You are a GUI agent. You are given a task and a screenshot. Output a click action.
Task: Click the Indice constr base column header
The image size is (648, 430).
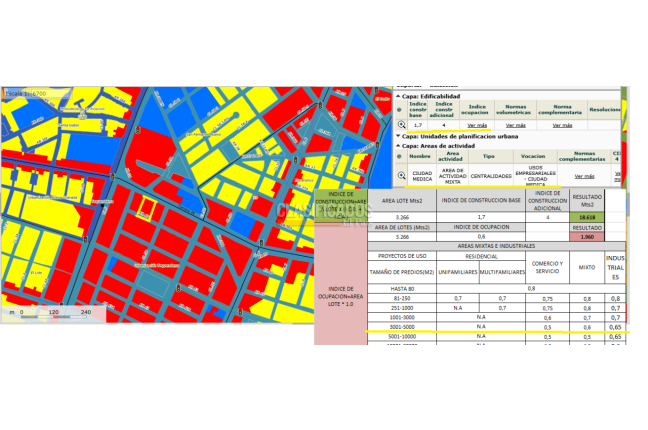point(417,108)
